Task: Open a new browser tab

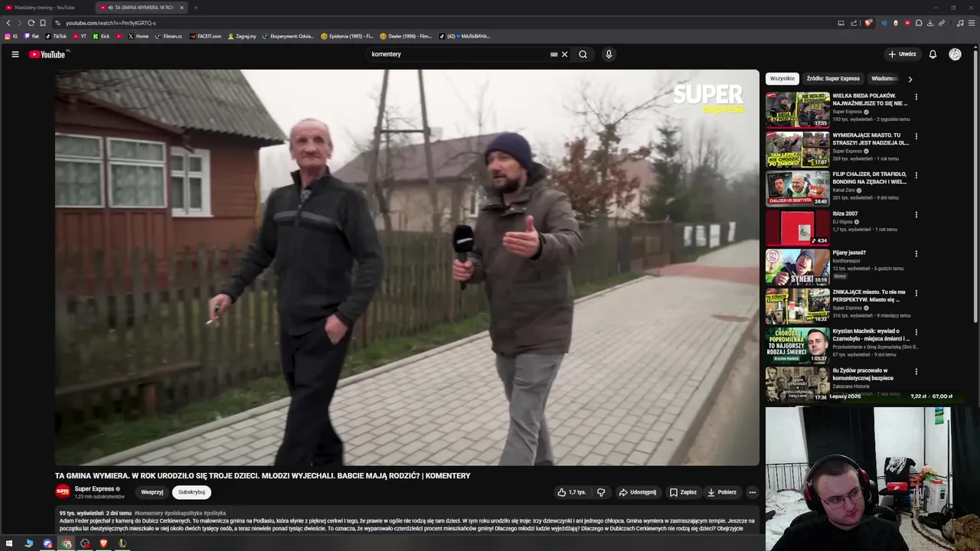Action: (196, 8)
